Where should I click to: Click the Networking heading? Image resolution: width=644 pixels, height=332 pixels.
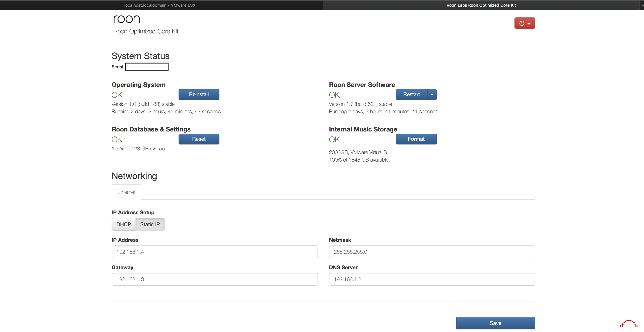pyautogui.click(x=134, y=176)
